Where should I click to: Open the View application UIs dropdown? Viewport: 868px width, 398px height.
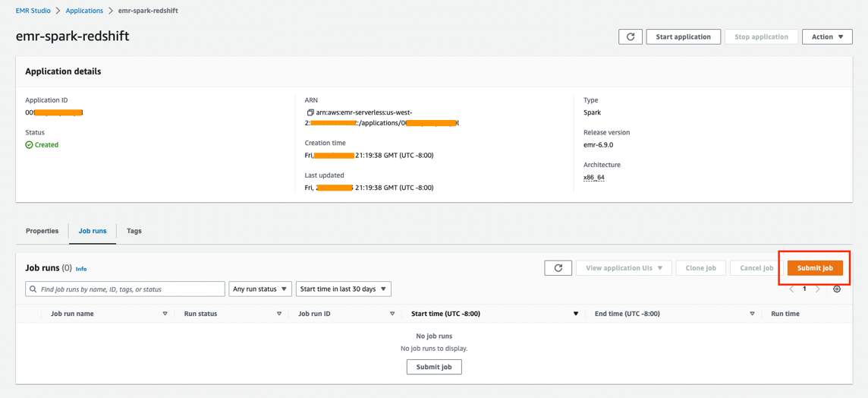624,267
